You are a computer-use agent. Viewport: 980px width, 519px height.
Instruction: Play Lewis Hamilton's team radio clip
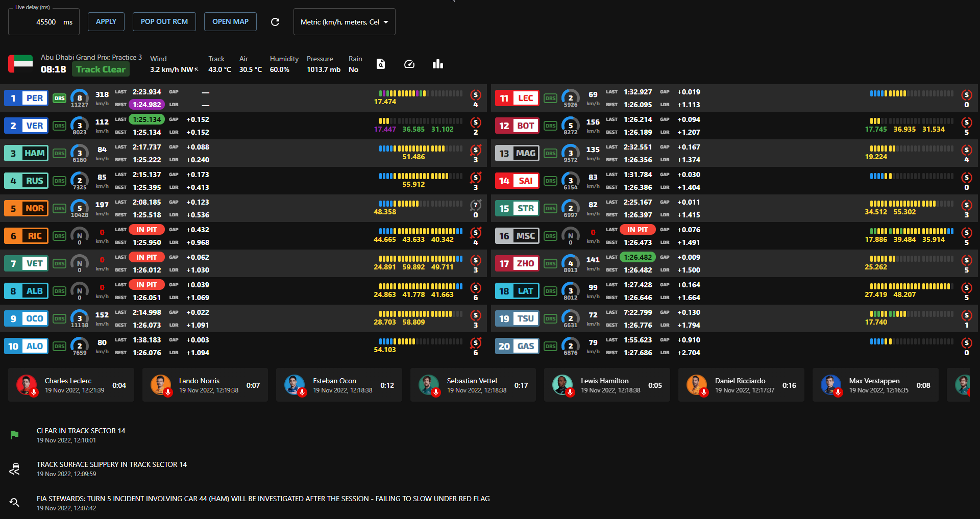click(x=562, y=385)
